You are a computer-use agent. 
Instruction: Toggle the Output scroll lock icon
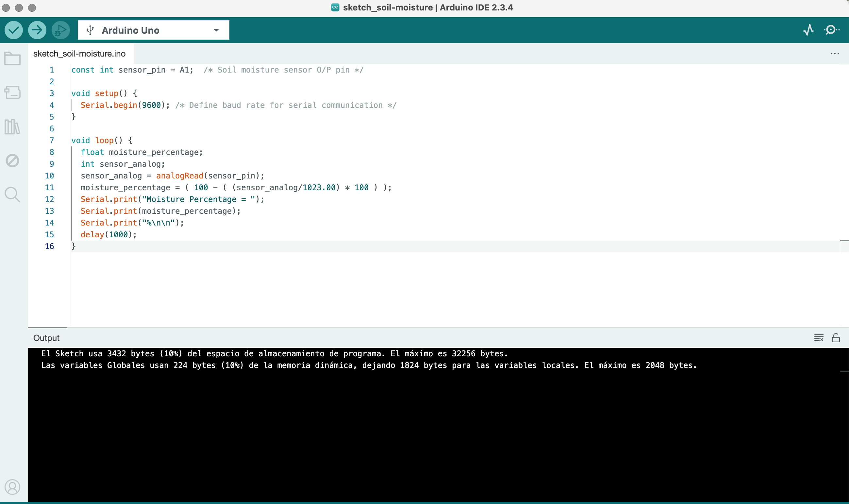tap(836, 338)
